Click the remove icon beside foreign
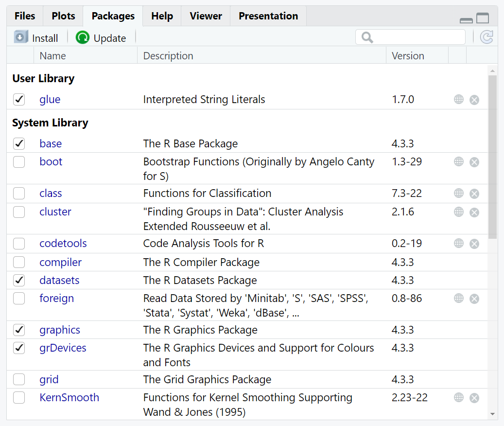The width and height of the screenshot is (504, 426). coord(475,299)
